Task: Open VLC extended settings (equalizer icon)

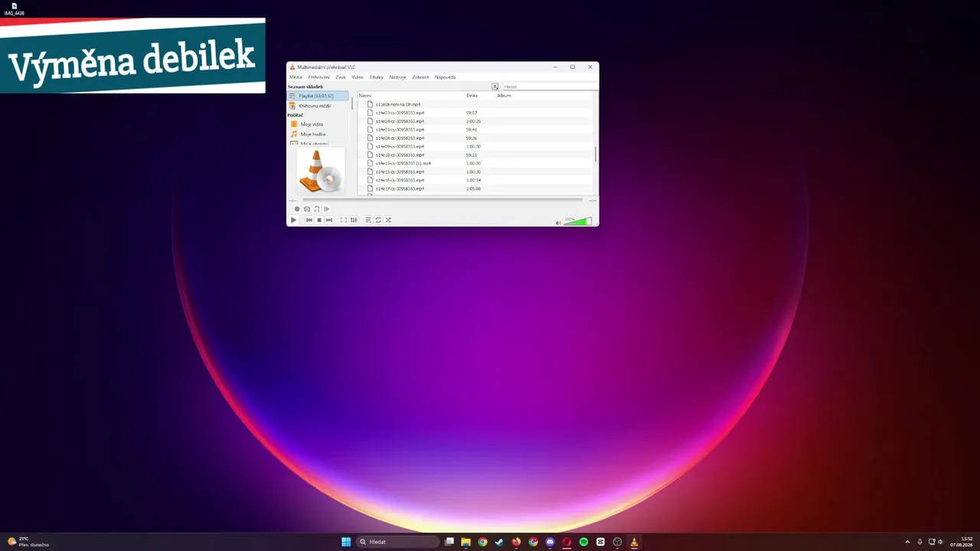Action: click(353, 220)
